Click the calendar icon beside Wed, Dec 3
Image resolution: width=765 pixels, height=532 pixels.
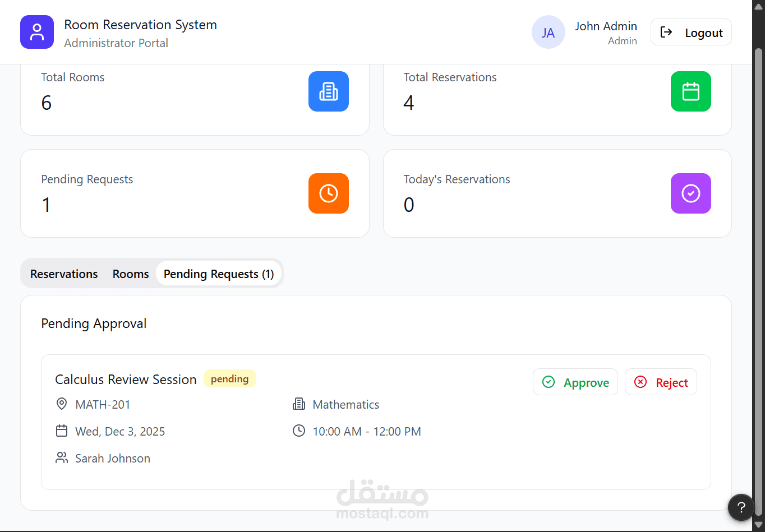[x=62, y=431]
